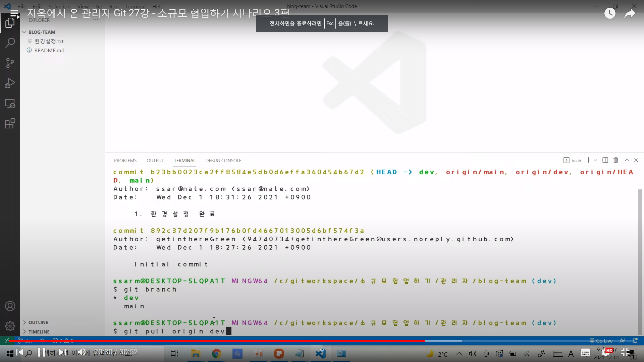Select the TERMINAL tab
This screenshot has height=362, width=644.
(184, 161)
